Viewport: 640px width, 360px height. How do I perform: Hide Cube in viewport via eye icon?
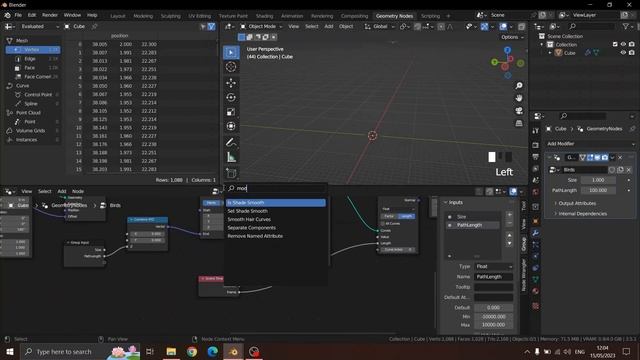623,53
